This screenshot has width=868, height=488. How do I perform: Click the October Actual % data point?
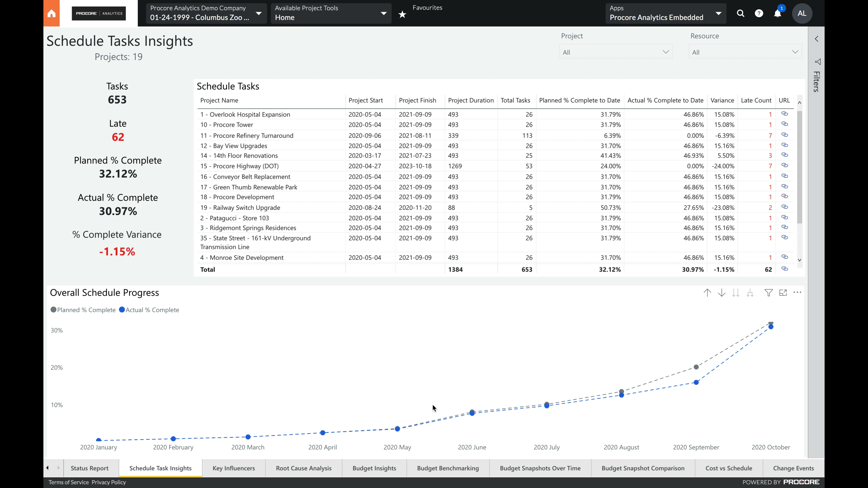(x=771, y=327)
